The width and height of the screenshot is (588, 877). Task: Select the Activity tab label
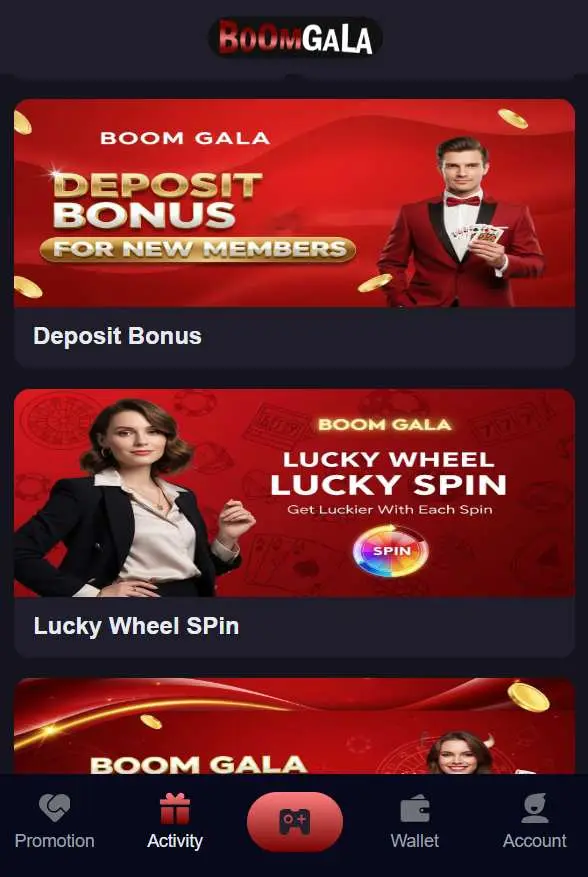[175, 841]
